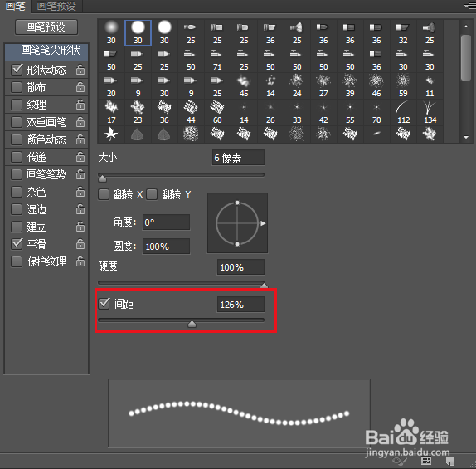Toggle live brush tip preview icon
Viewport: 476px width, 469px height.
400,462
